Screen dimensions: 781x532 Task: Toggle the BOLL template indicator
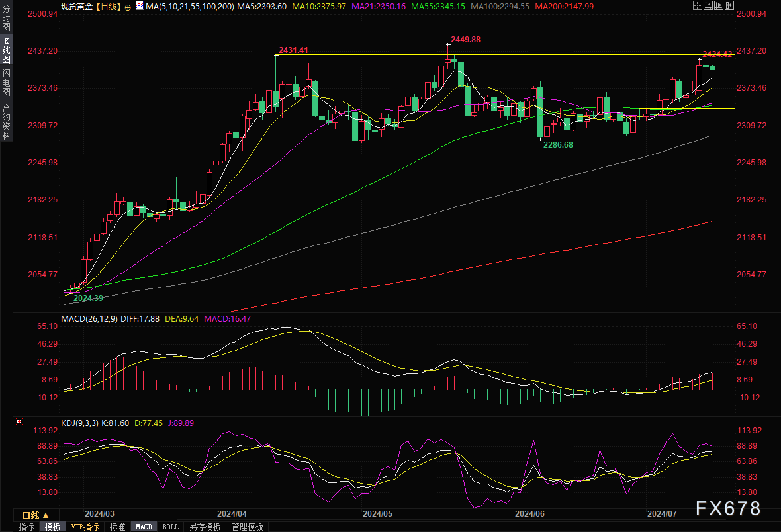(x=170, y=527)
